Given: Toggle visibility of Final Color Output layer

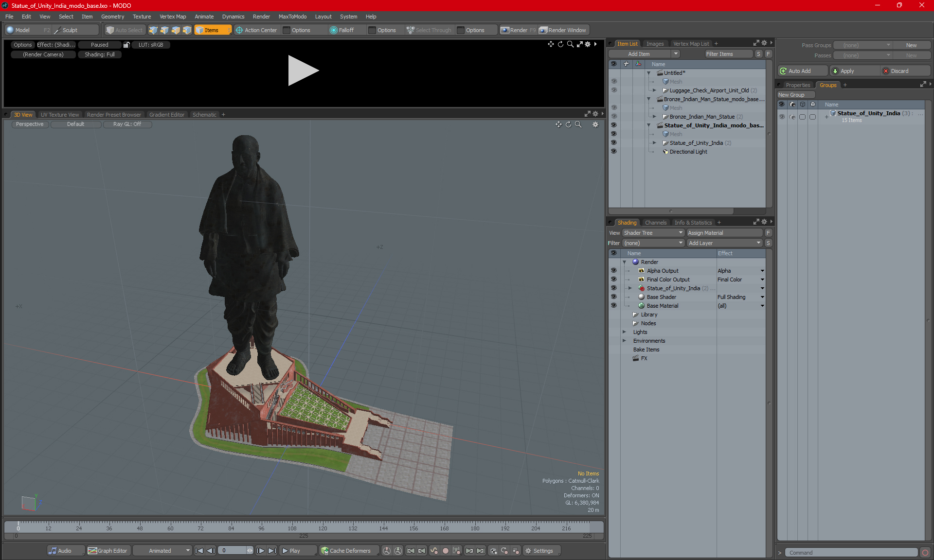Looking at the screenshot, I should (614, 280).
